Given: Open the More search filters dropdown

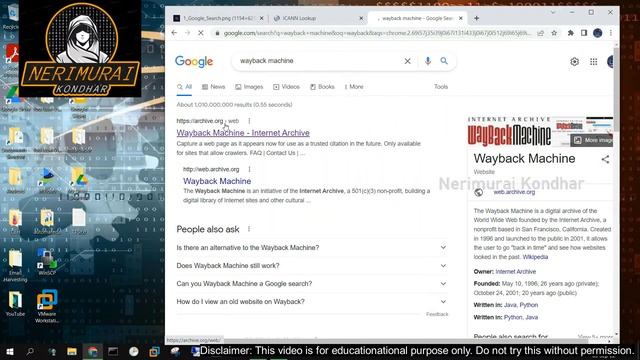Looking at the screenshot, I should click(x=354, y=87).
